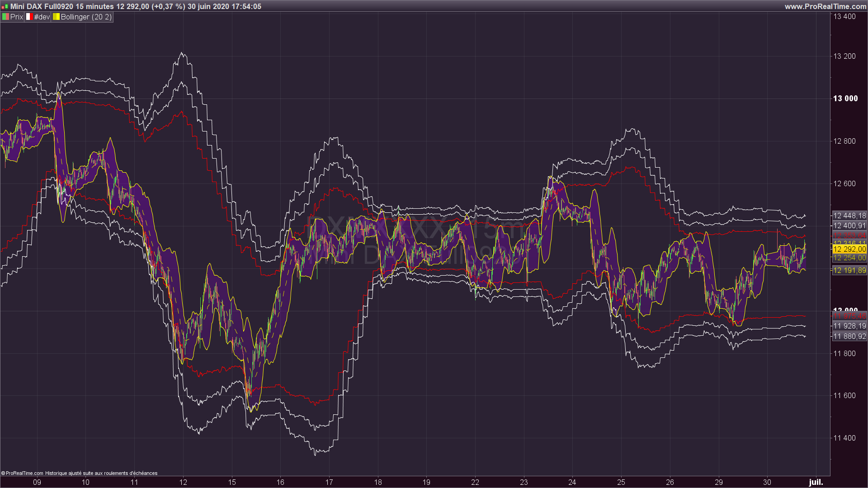Click date 24 on the time axis
The height and width of the screenshot is (488, 868).
point(572,482)
